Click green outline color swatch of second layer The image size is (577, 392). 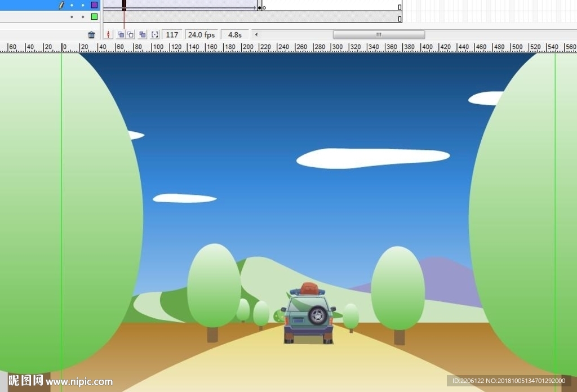point(94,17)
